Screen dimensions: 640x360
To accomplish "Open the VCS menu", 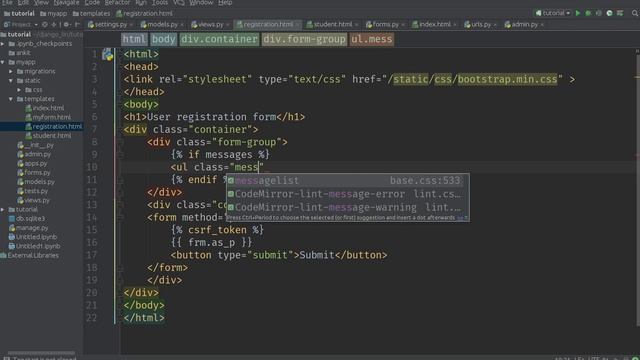I will 179,3.
